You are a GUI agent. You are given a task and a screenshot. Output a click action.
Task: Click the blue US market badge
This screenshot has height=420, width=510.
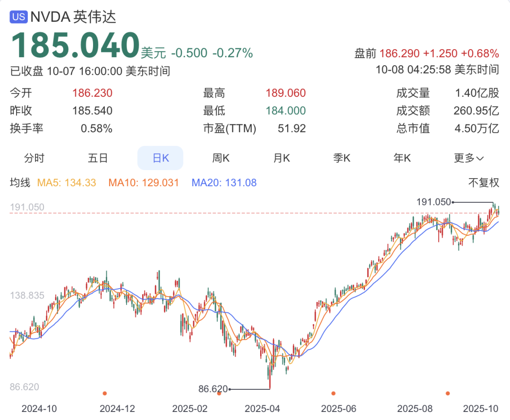[18, 17]
